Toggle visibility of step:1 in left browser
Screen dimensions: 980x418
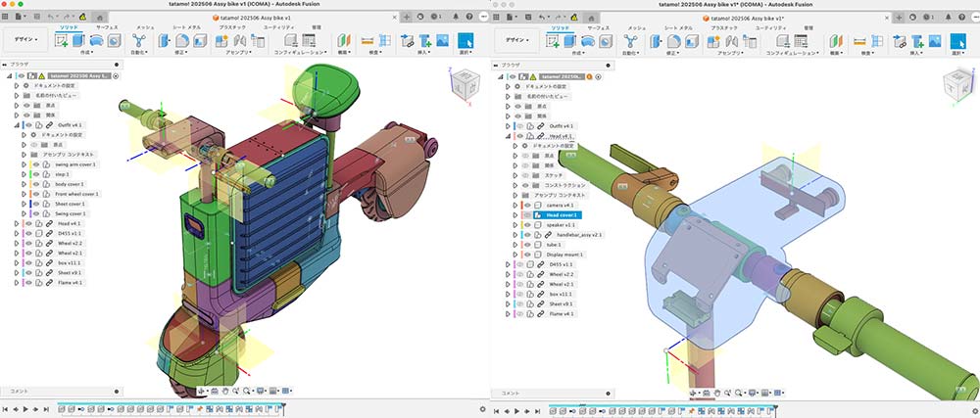[x=36, y=174]
